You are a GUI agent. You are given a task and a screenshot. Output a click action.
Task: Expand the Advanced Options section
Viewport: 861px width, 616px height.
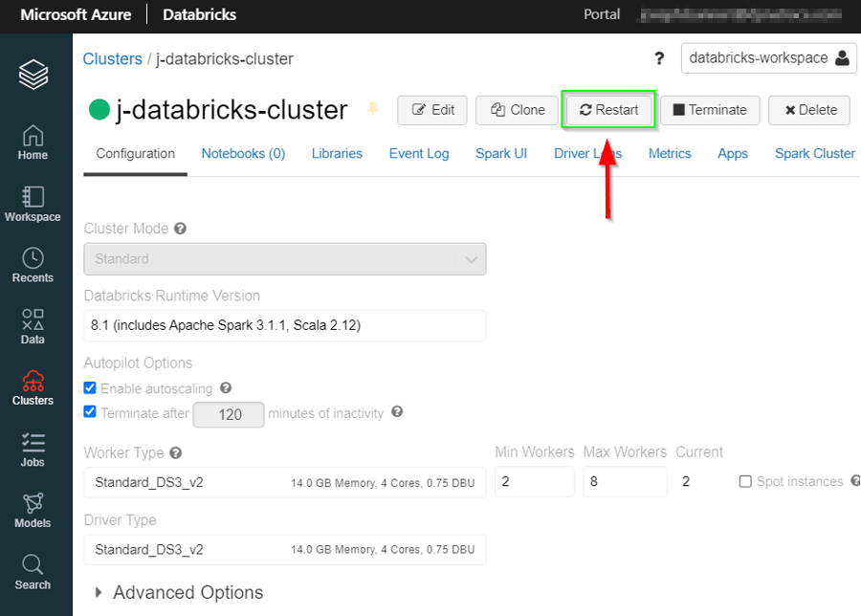coord(178,593)
